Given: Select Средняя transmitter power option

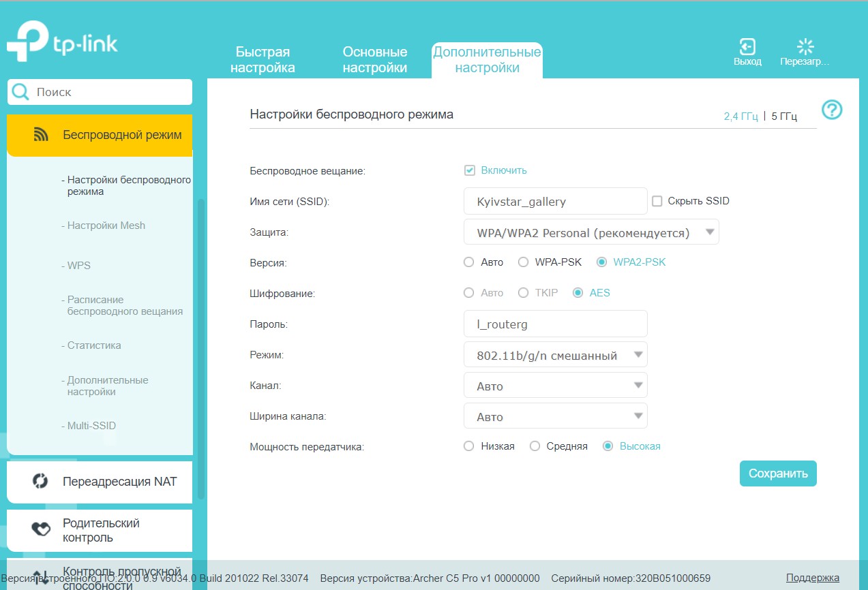Looking at the screenshot, I should pyautogui.click(x=535, y=446).
